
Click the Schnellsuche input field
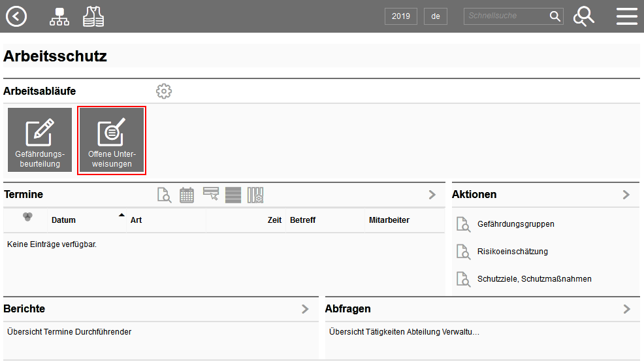point(506,16)
